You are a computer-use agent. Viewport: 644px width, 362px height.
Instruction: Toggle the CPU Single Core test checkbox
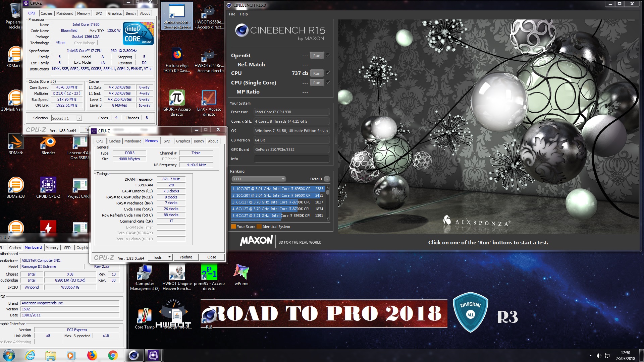pos(328,82)
